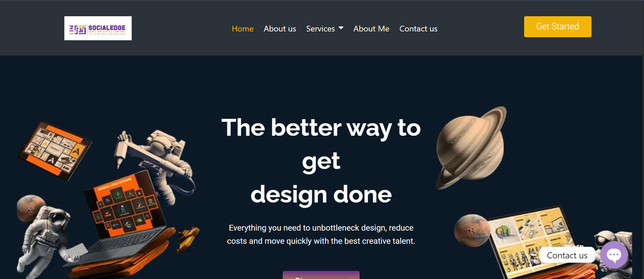
Task: Click the floating Contact us label
Action: tap(567, 255)
